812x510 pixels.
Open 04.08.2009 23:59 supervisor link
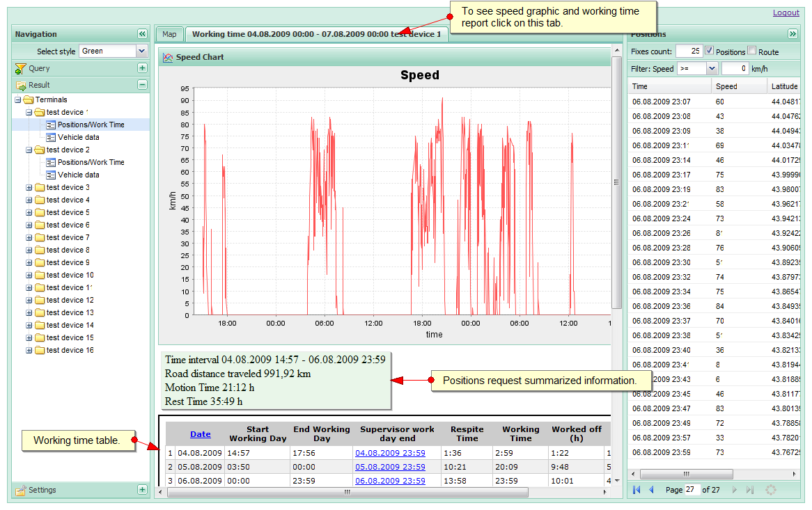pyautogui.click(x=390, y=453)
